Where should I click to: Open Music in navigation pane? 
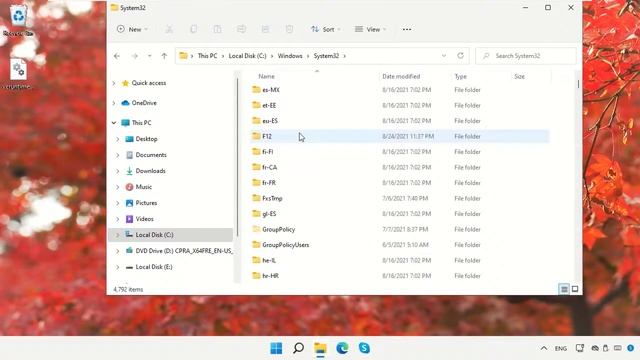click(143, 187)
